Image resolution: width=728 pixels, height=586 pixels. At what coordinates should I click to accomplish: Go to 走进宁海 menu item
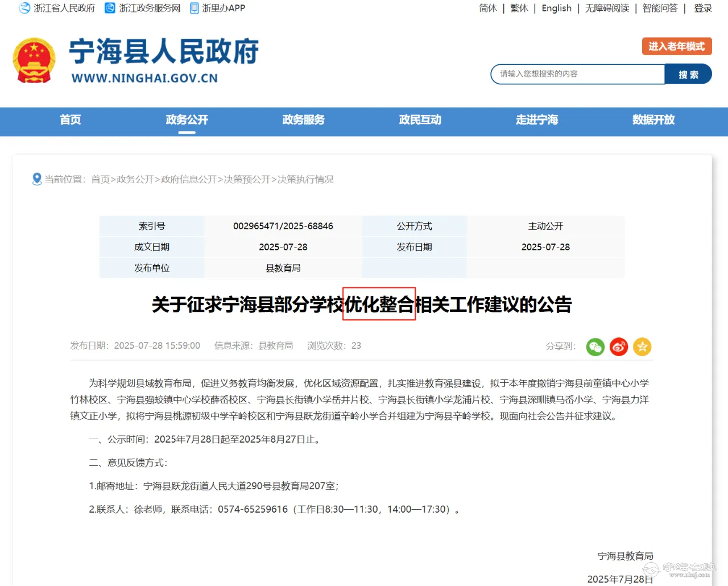(537, 119)
